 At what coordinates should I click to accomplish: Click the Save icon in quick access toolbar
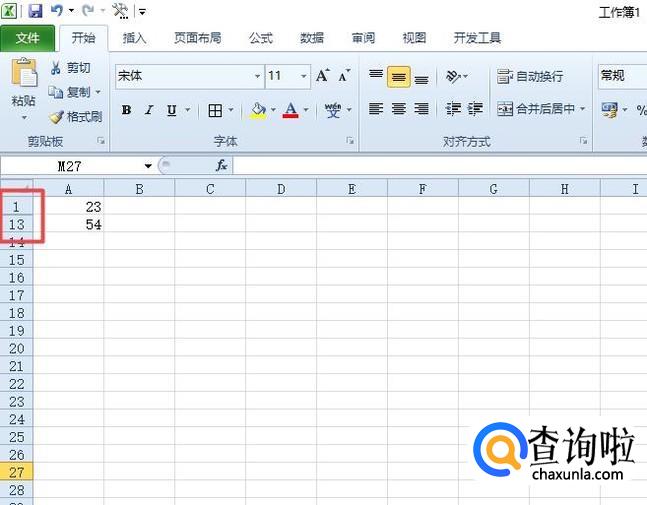pos(35,11)
